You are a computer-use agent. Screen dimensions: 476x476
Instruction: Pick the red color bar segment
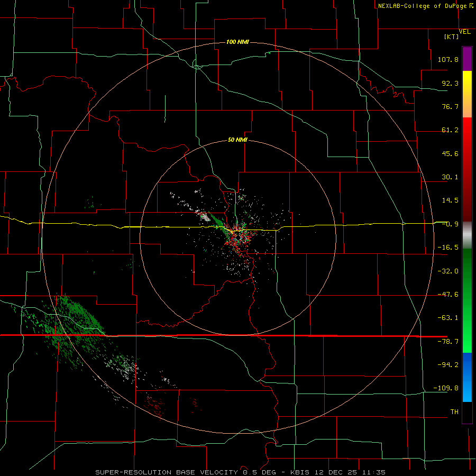click(x=467, y=169)
